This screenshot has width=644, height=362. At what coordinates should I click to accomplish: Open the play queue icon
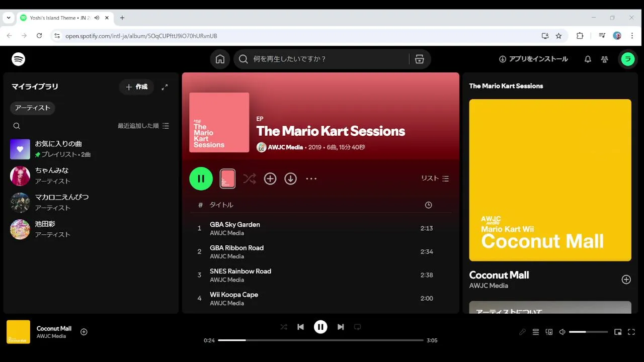tap(536, 332)
